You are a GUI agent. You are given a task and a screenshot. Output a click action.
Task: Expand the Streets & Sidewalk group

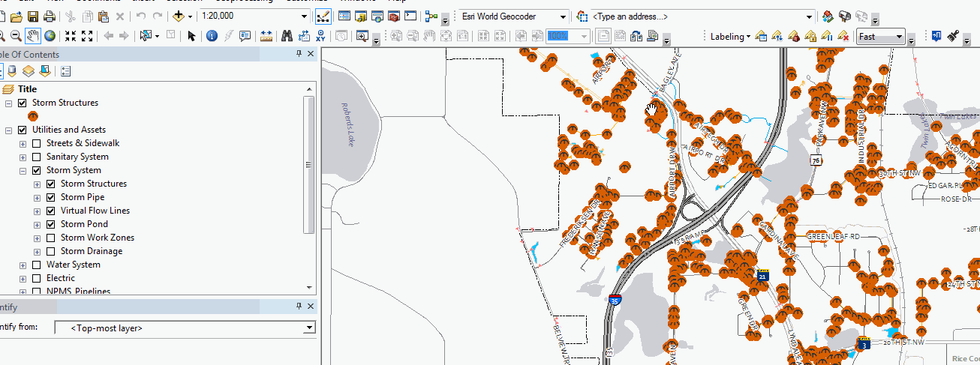tap(23, 143)
